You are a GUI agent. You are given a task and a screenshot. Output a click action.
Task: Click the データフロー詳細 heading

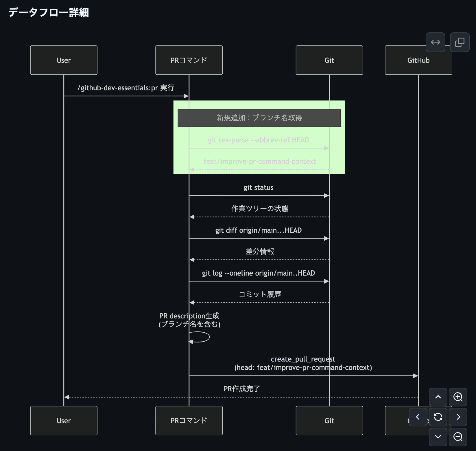point(49,12)
